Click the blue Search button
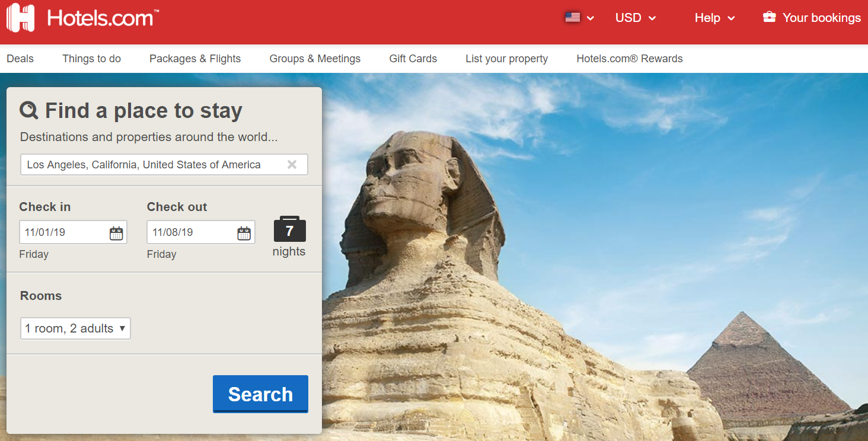 click(260, 394)
